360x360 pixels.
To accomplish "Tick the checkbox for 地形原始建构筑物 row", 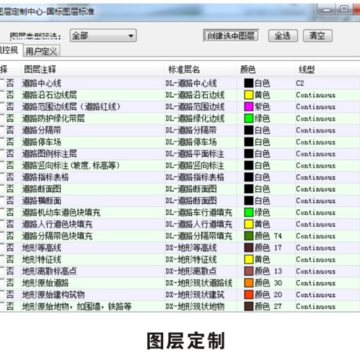I will click(x=2, y=295).
